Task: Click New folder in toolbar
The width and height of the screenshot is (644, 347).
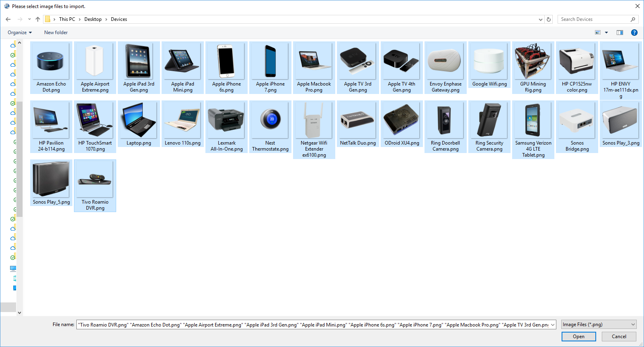Action: coord(56,33)
